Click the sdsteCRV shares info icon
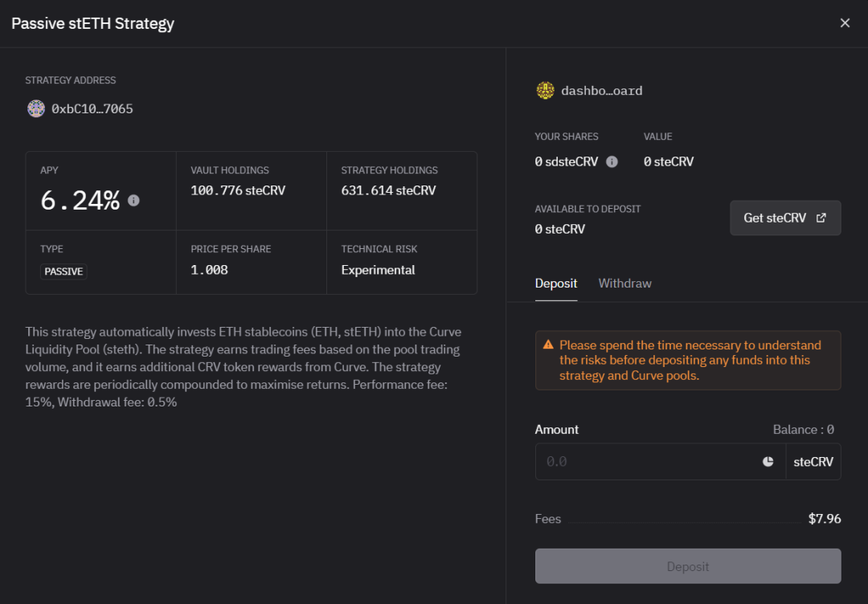The image size is (868, 604). 612,161
